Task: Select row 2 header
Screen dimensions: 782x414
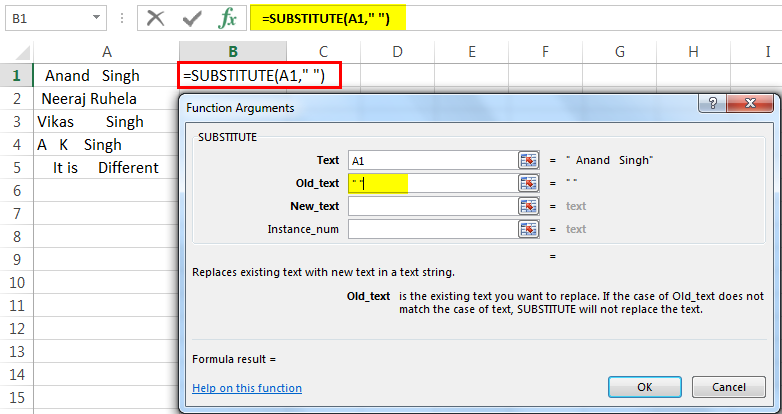Action: [16, 98]
